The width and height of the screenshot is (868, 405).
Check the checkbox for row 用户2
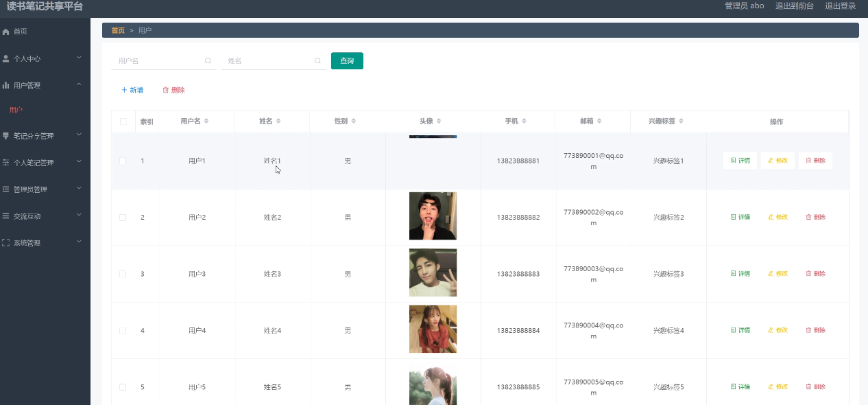tap(123, 217)
